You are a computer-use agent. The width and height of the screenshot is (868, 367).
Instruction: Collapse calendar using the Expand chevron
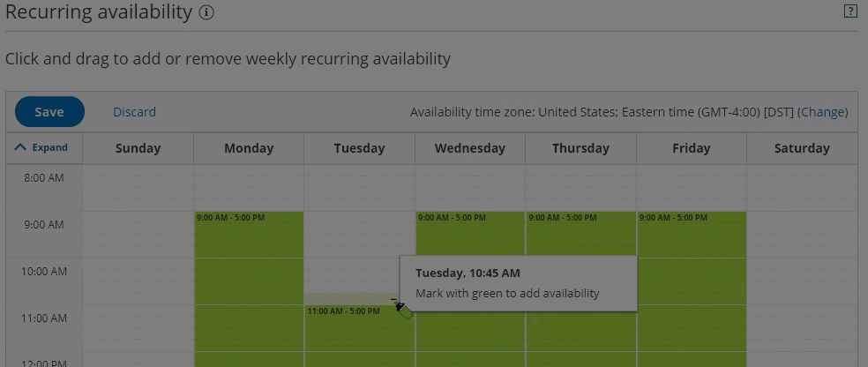pyautogui.click(x=41, y=147)
